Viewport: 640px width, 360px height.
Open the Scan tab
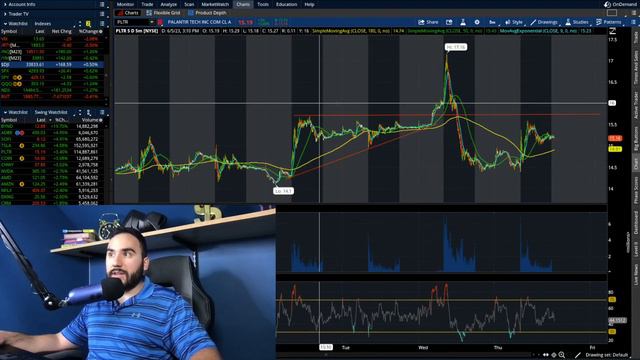189,4
